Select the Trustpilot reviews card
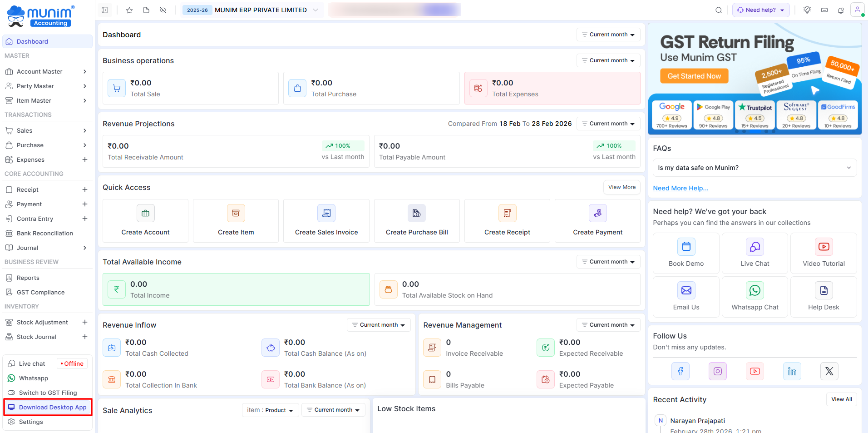Viewport: 868px width, 433px height. click(755, 115)
